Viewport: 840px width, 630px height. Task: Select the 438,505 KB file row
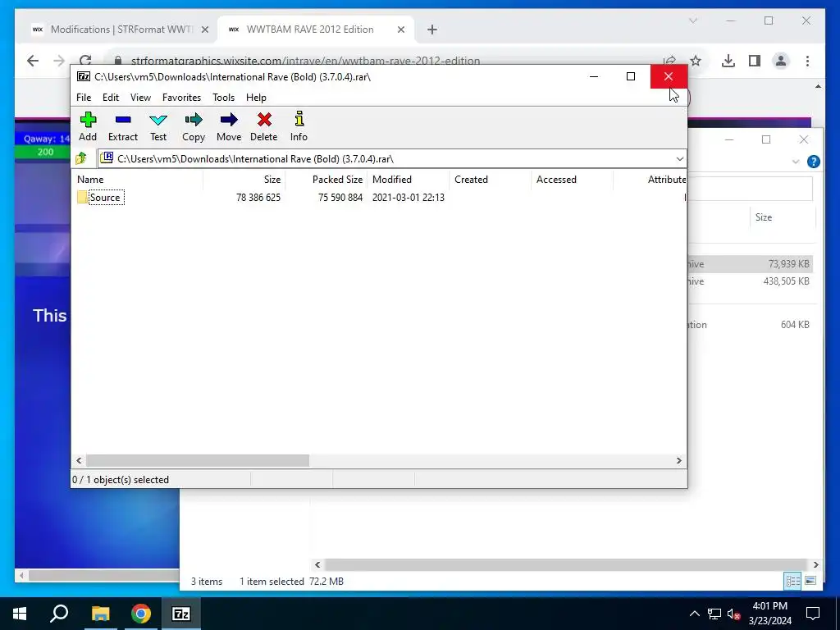750,281
